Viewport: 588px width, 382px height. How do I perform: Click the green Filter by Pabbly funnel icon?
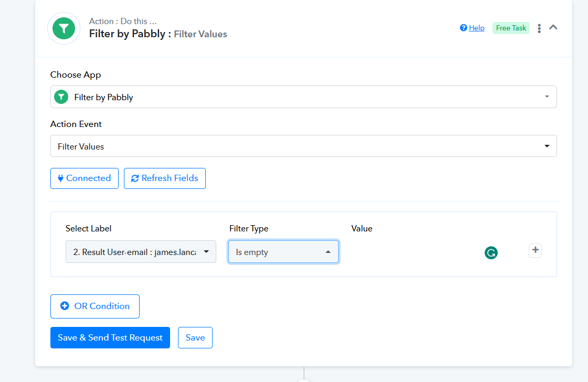64,28
